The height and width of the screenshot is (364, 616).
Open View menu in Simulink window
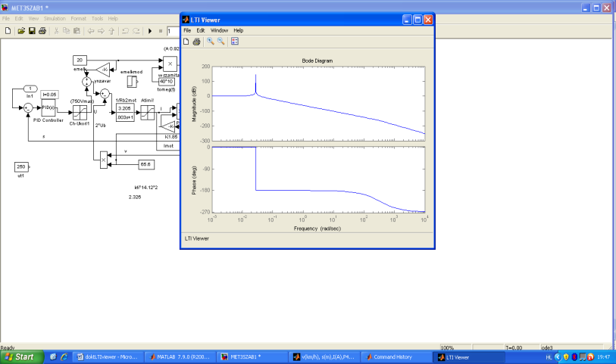tap(33, 18)
